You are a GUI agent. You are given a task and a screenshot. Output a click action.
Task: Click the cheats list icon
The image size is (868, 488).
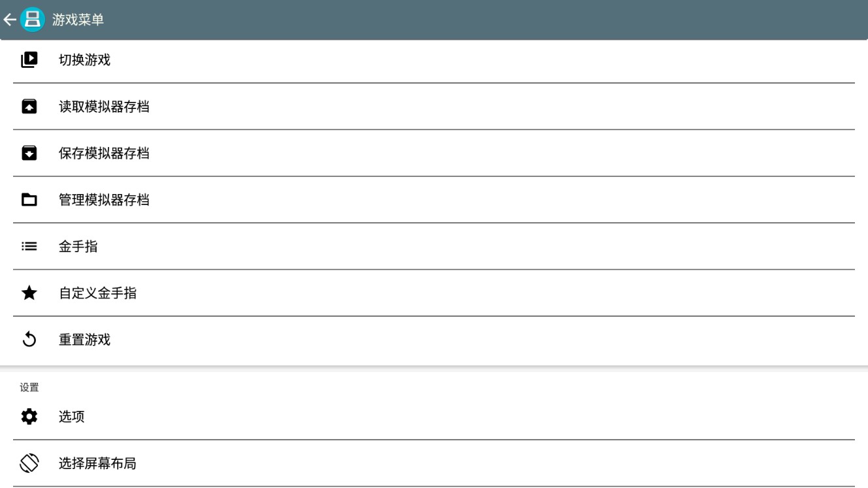point(29,246)
